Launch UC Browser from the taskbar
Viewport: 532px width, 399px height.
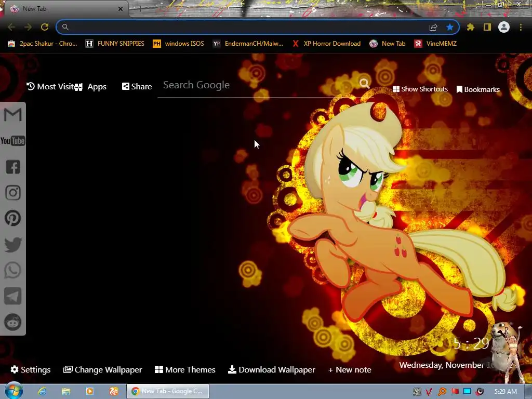tap(114, 391)
